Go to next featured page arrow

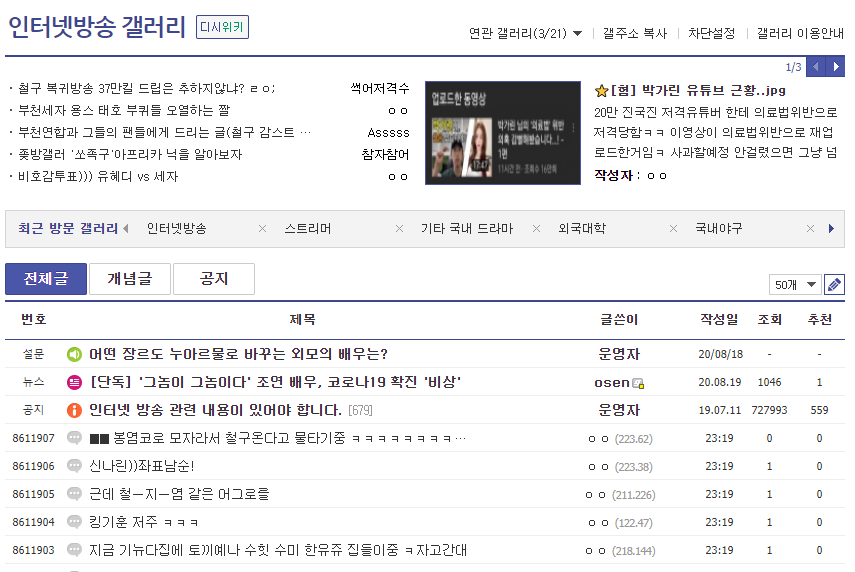[x=835, y=67]
